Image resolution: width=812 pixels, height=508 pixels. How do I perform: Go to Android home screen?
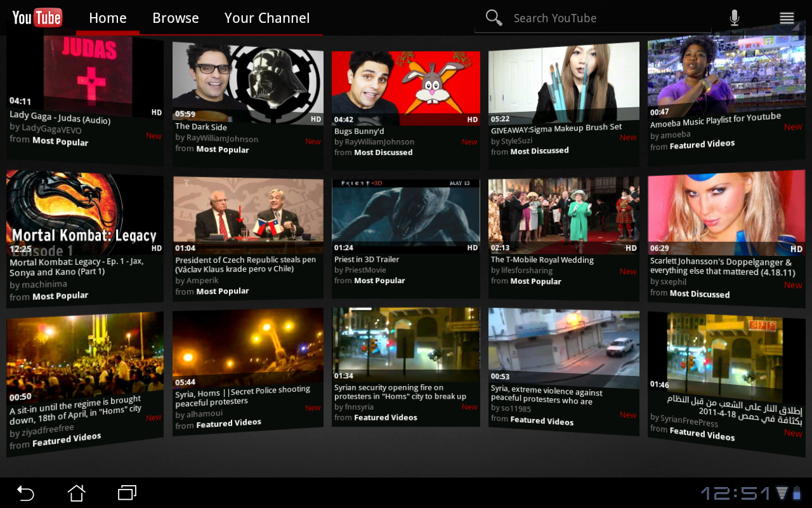pyautogui.click(x=76, y=493)
